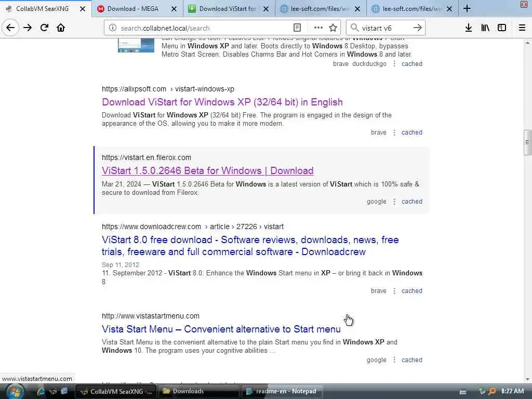This screenshot has height=399, width=532.
Task: Click the scrollbar up arrow
Action: 527,43
